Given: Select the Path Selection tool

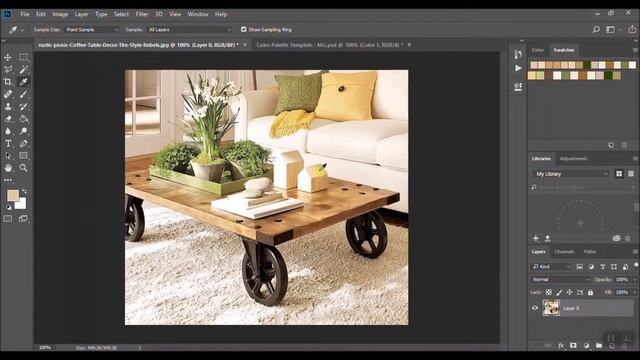Looking at the screenshot, I should pyautogui.click(x=8, y=156).
